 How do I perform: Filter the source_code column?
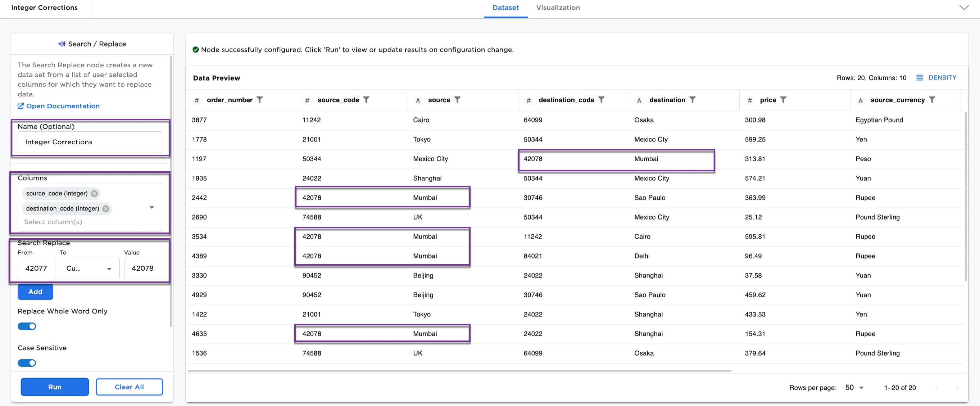click(x=366, y=100)
